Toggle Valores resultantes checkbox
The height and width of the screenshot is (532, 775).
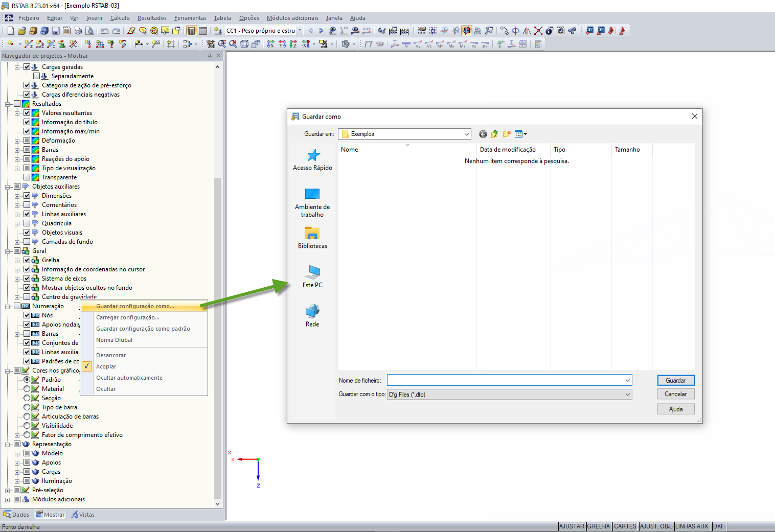coord(27,113)
